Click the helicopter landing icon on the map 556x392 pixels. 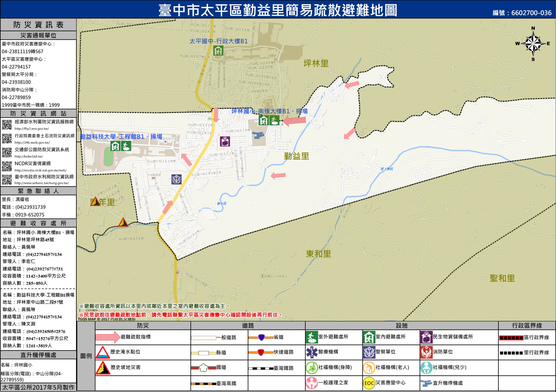click(x=258, y=135)
